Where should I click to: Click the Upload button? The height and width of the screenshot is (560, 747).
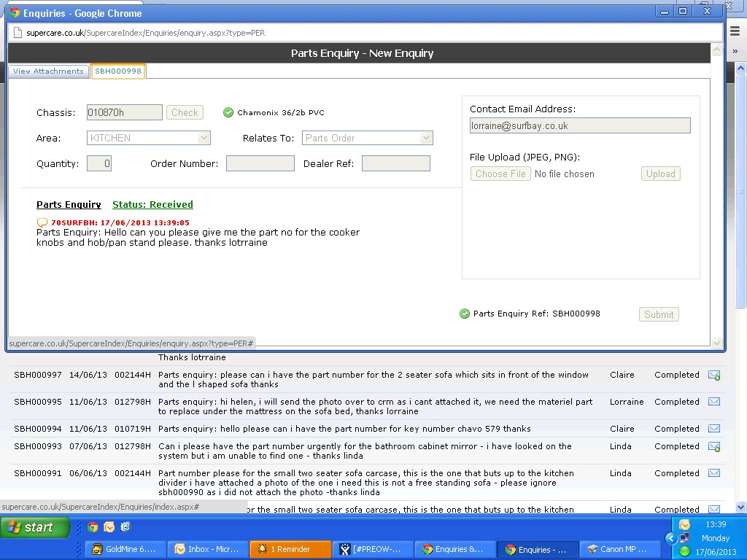(x=660, y=174)
